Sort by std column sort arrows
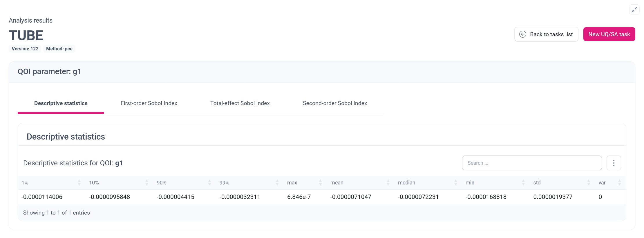Screen dimensions: 644x238 click(589, 182)
